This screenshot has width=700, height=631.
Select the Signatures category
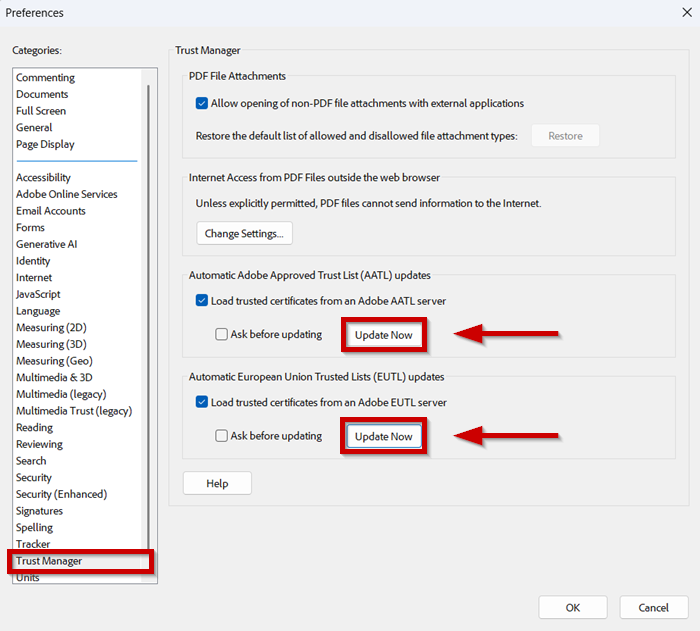click(39, 511)
